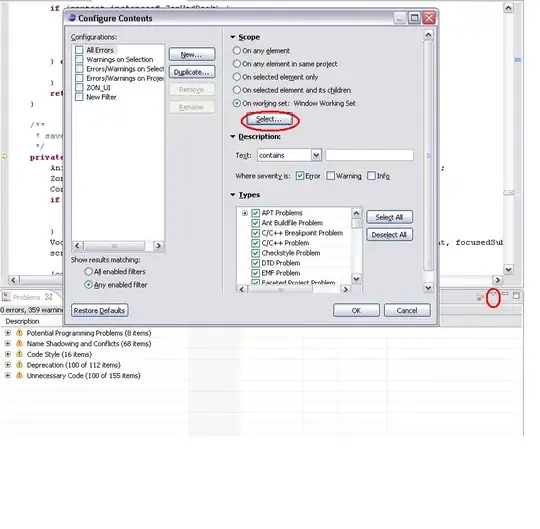The height and width of the screenshot is (529, 540).
Task: Uncheck Checkstyle Problem type
Action: click(255, 253)
